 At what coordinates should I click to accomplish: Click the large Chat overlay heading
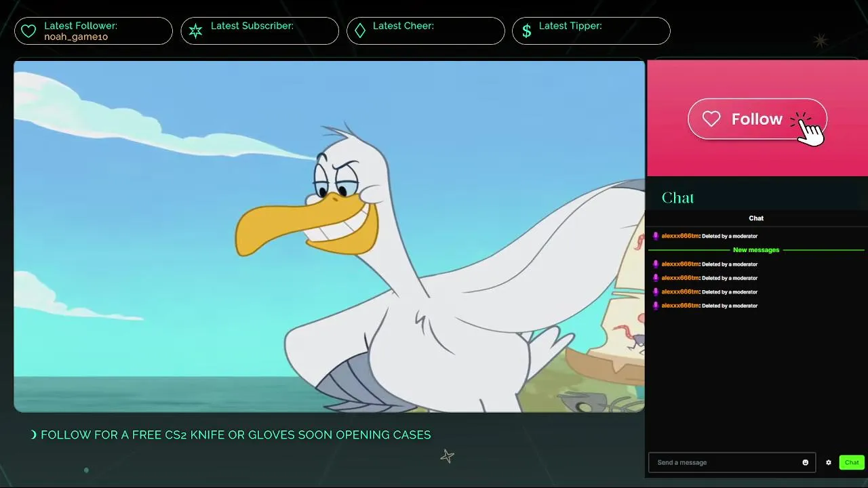pos(677,198)
